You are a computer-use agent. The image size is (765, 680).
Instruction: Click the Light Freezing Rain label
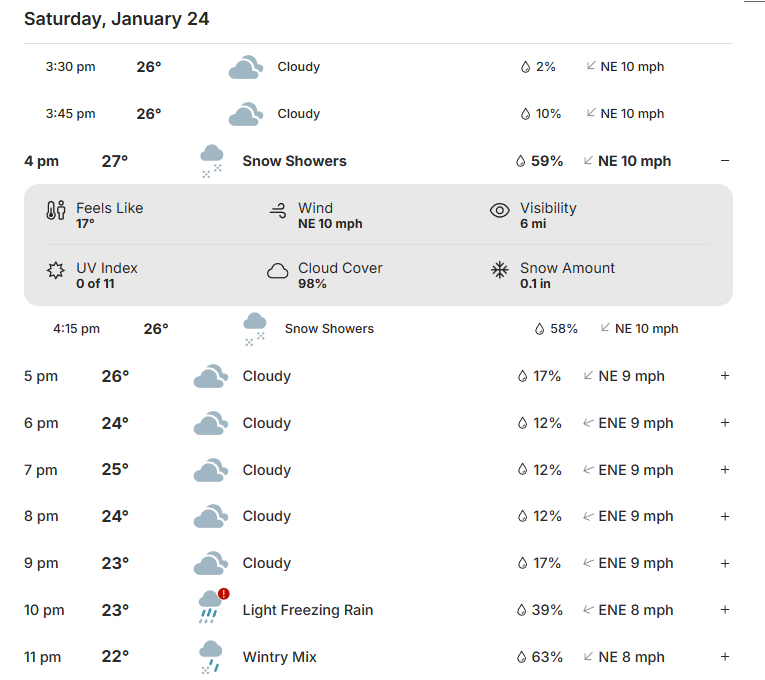coord(307,610)
